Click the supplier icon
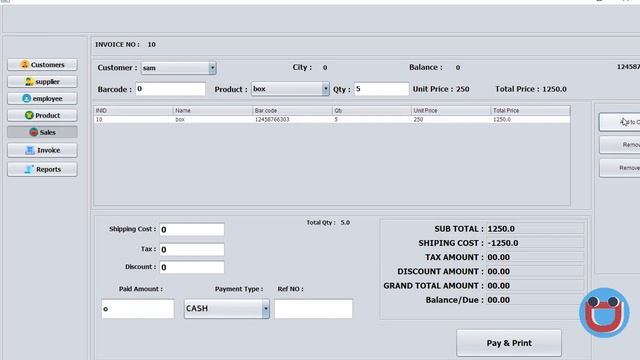The height and width of the screenshot is (360, 640). click(x=29, y=82)
